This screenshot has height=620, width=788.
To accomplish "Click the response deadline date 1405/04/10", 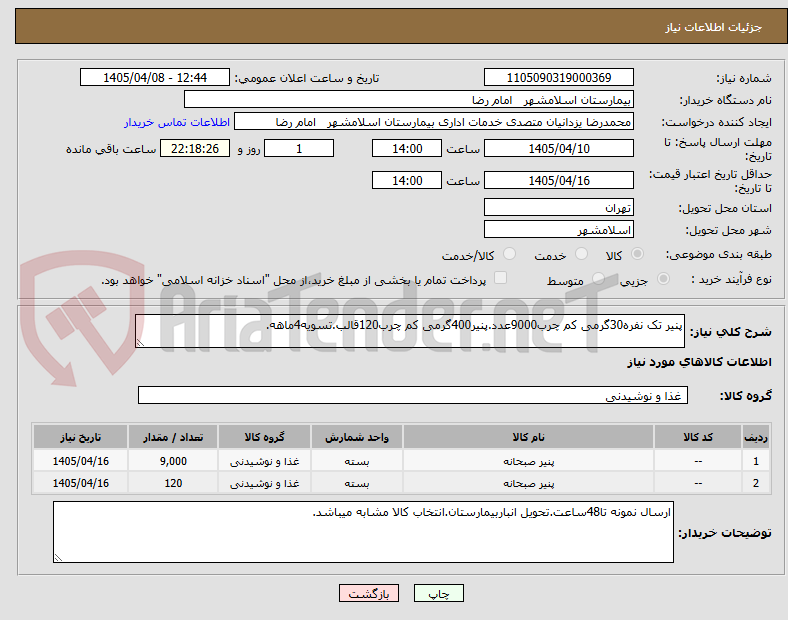I will click(558, 149).
